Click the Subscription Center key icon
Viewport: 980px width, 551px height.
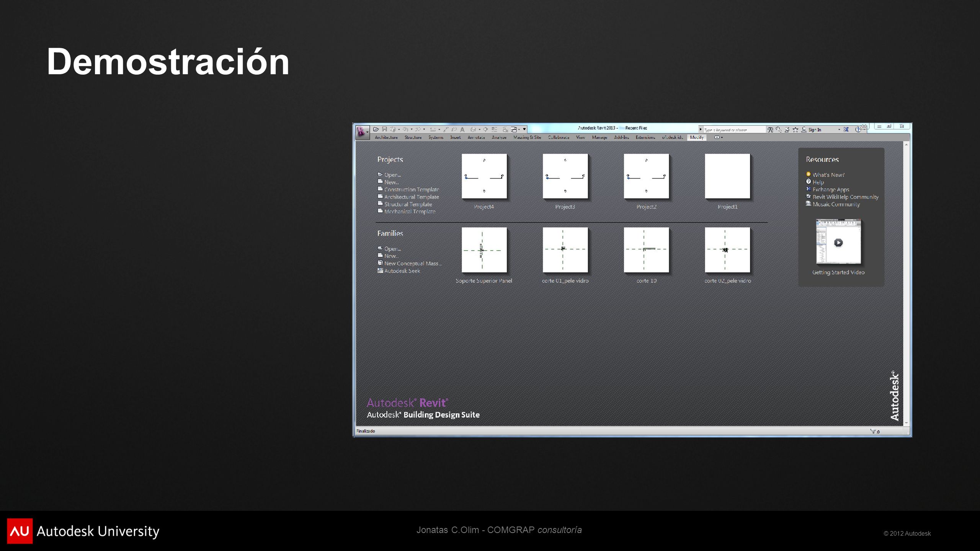[778, 130]
